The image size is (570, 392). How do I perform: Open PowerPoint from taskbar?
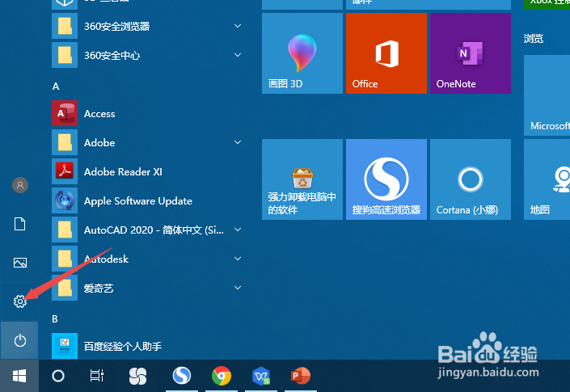pyautogui.click(x=301, y=376)
